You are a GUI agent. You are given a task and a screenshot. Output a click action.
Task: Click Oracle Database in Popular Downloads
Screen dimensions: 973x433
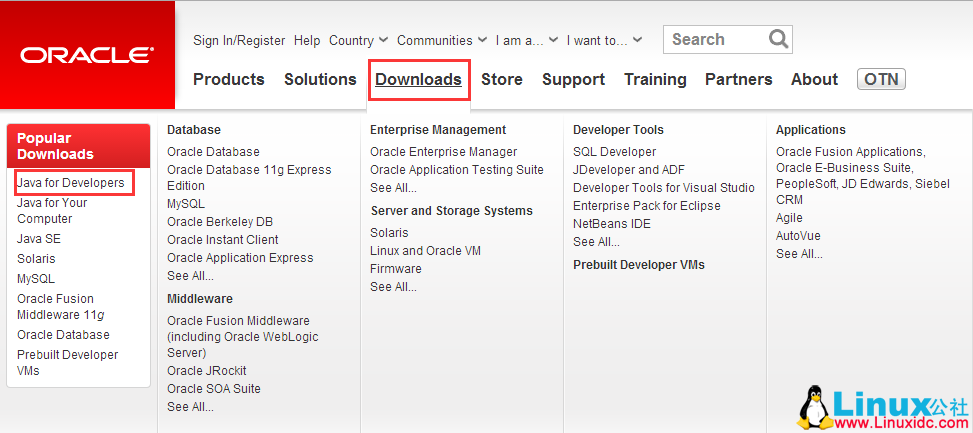click(x=63, y=335)
